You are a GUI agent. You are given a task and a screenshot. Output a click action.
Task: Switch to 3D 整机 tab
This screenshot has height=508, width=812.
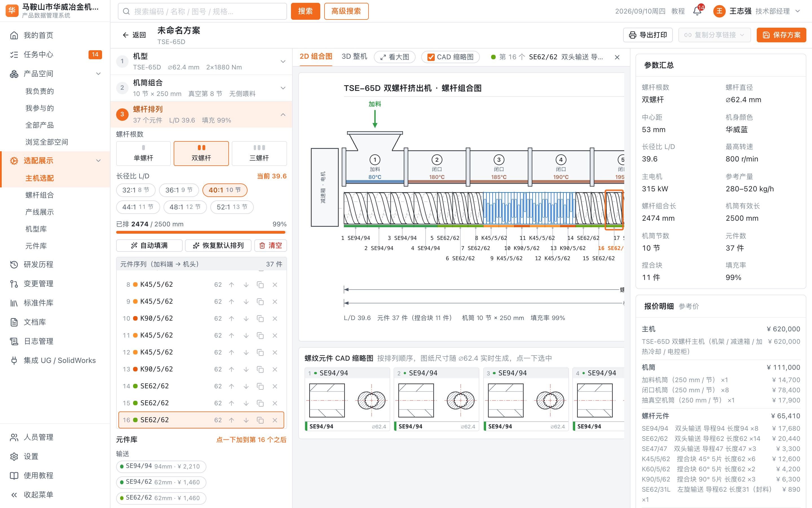354,56
